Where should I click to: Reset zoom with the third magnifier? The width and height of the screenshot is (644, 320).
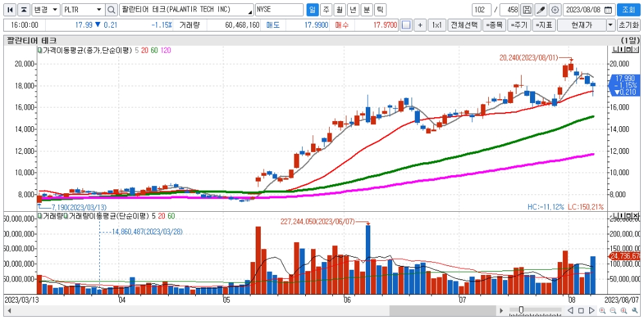(623, 310)
